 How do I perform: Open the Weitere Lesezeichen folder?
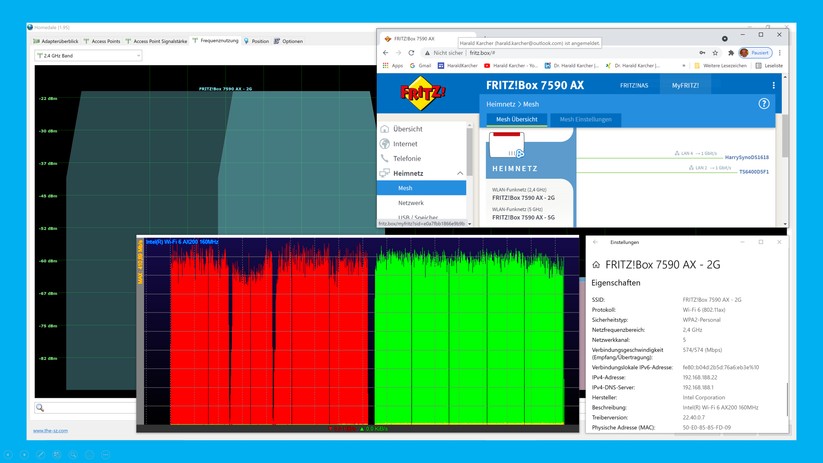tap(720, 66)
